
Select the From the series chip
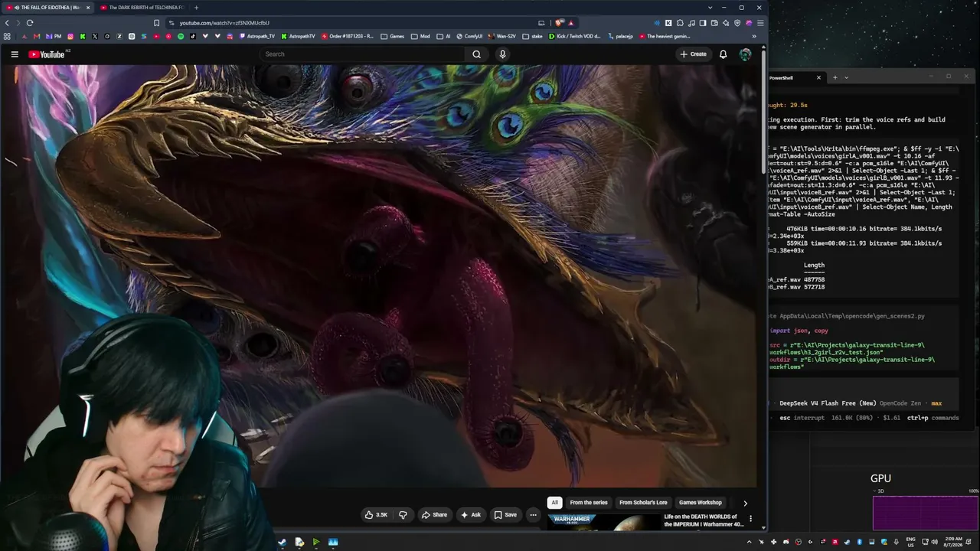coord(589,503)
